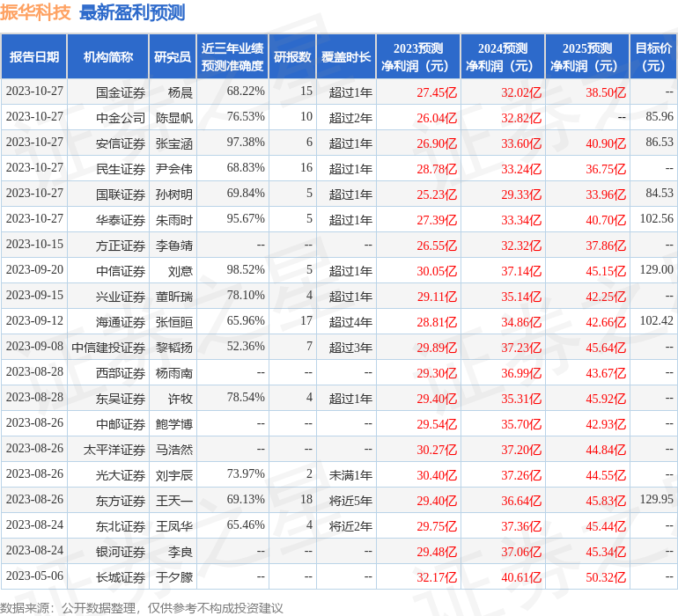
Task: Click the 2025 profit value 38.50亿
Action: point(606,92)
